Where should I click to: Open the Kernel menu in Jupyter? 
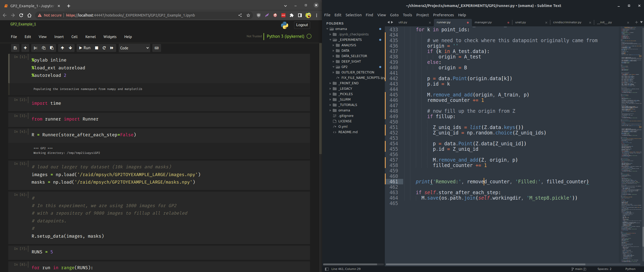pos(90,37)
